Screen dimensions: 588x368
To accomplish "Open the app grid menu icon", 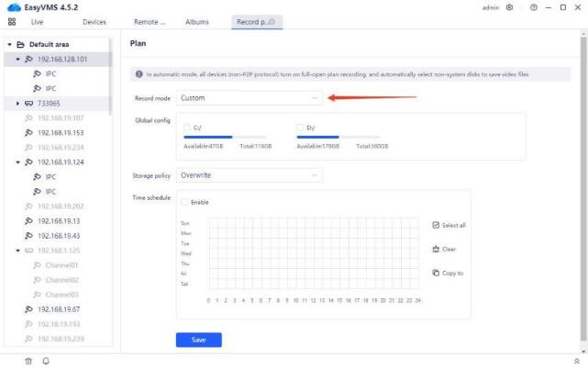I will tap(12, 21).
